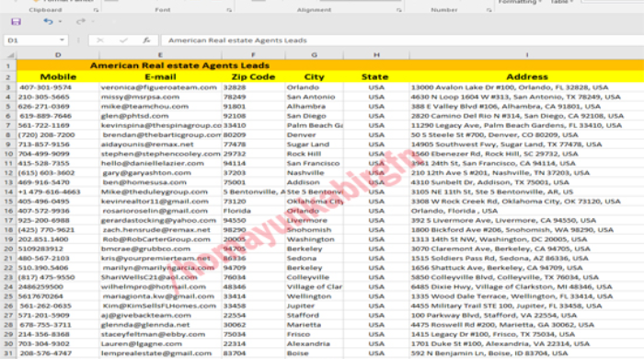
Task: Select mobile cell +1 479-616-4663
Action: [x=58, y=191]
